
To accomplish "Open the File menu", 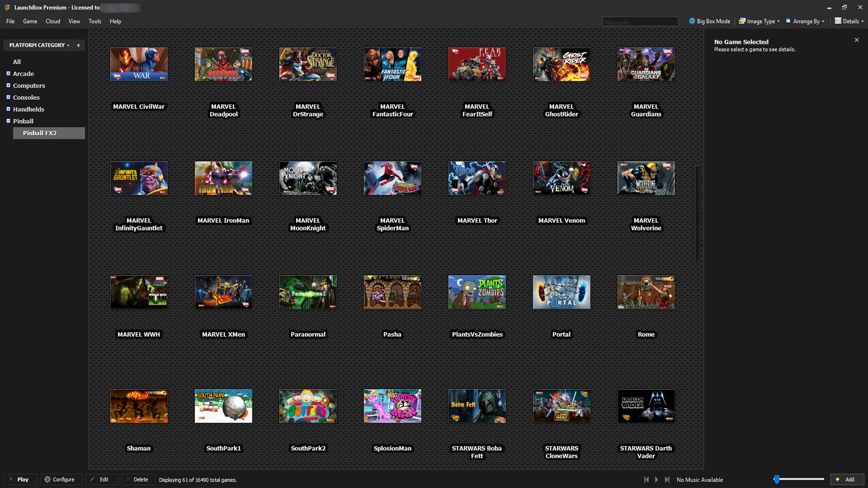I will 10,21.
